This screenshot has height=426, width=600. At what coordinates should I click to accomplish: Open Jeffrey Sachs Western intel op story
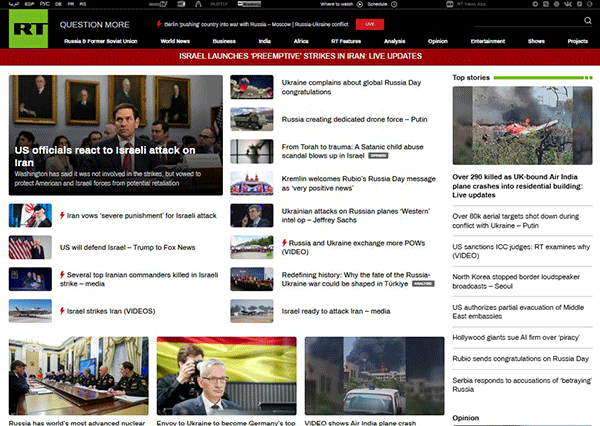pos(356,215)
